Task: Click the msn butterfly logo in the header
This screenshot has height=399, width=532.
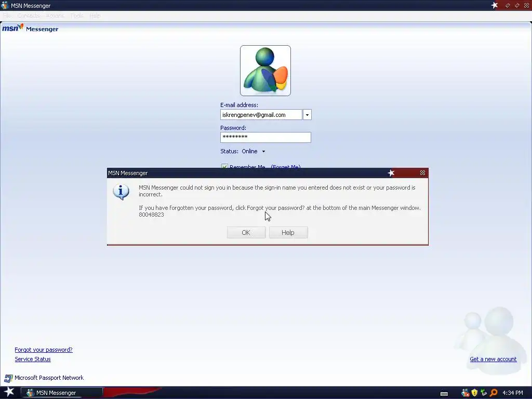Action: (13, 28)
